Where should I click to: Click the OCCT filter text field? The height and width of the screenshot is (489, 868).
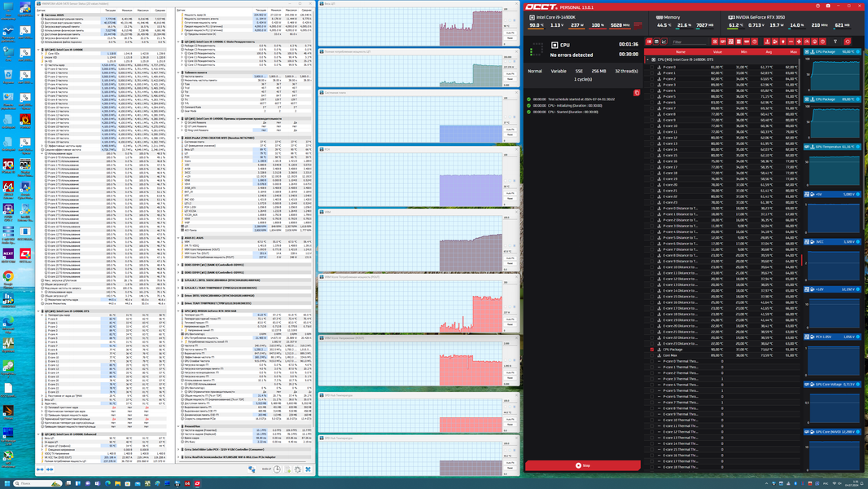click(689, 42)
